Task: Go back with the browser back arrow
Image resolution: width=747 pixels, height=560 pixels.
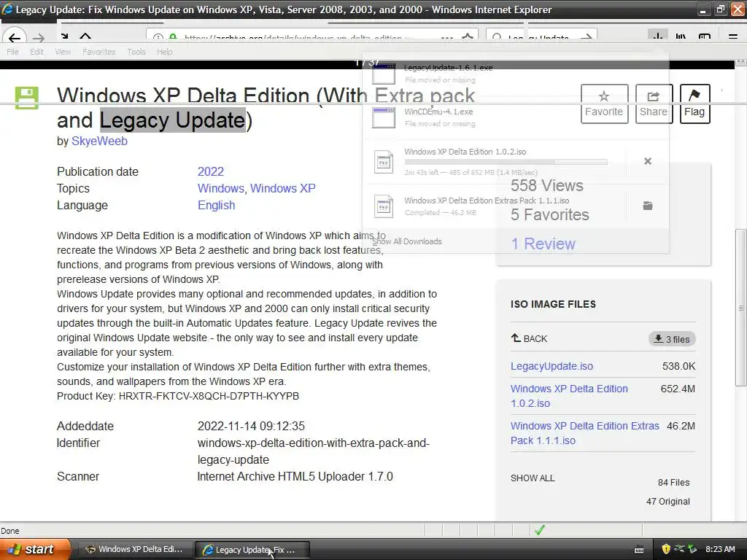Action: pyautogui.click(x=14, y=37)
